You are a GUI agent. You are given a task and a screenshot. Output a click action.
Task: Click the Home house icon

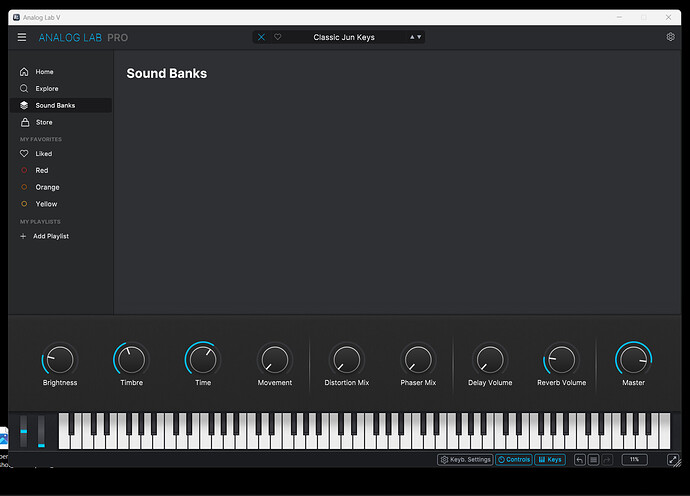click(x=24, y=71)
